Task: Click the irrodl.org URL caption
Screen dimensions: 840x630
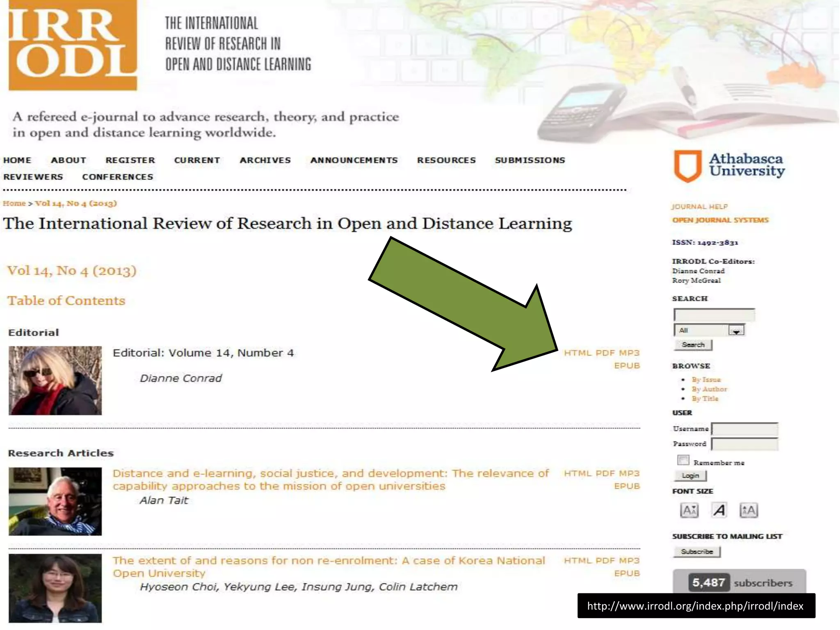Action: coord(696,606)
